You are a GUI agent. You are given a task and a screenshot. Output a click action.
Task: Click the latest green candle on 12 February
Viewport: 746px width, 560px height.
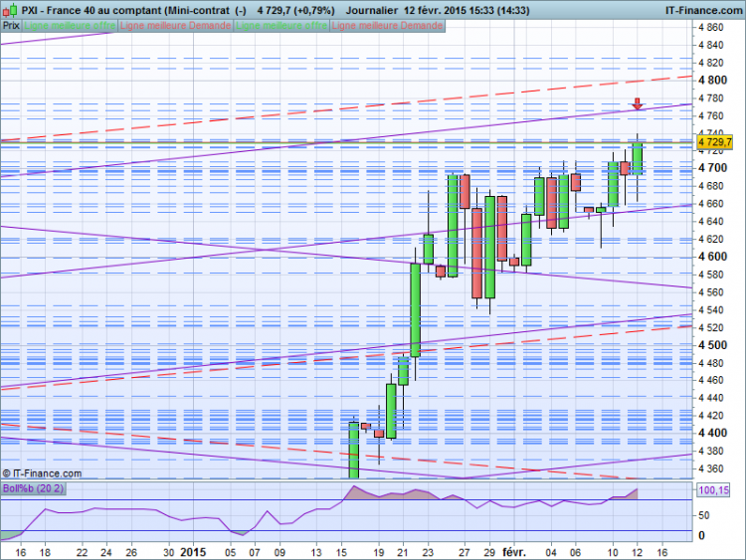tap(638, 158)
